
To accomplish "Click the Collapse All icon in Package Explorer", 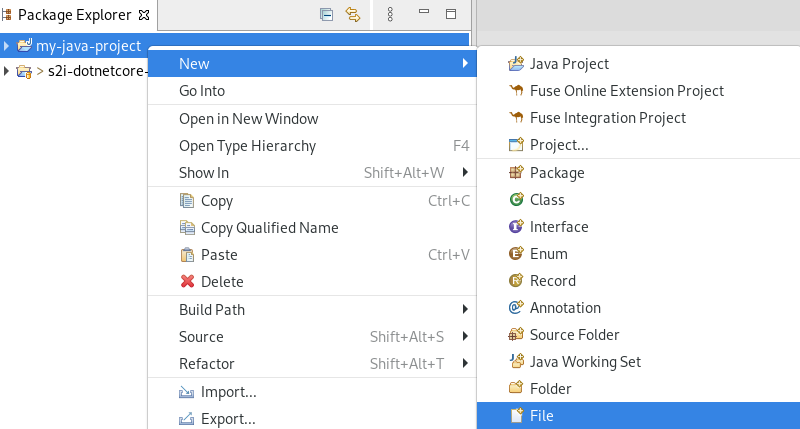I will 326,14.
